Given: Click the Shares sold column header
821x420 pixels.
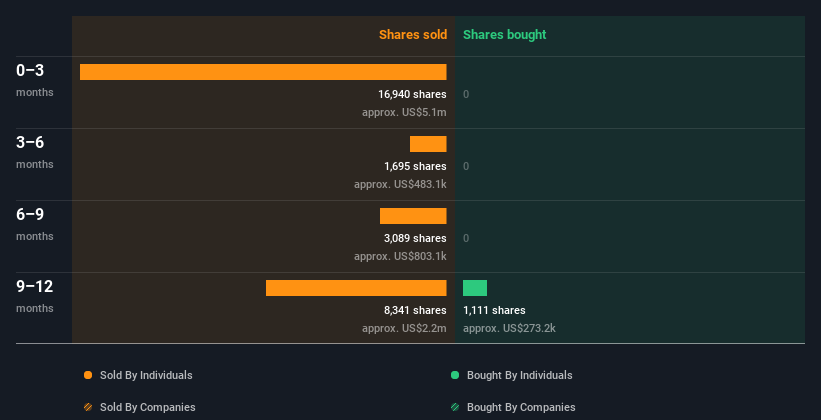Looking at the screenshot, I should (413, 35).
